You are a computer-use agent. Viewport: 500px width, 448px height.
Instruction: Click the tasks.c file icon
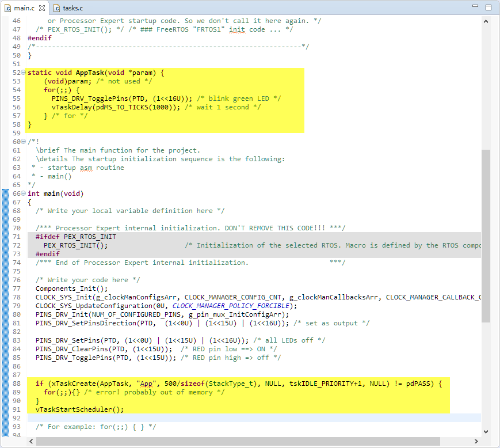click(x=57, y=8)
